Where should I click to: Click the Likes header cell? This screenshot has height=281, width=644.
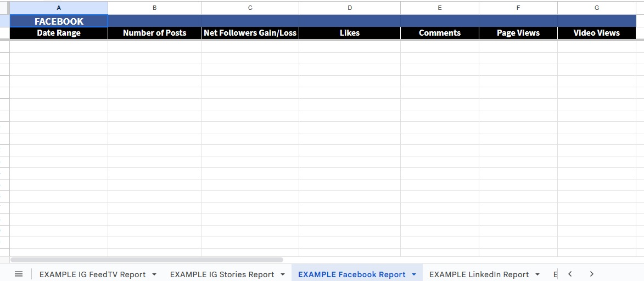(x=350, y=33)
